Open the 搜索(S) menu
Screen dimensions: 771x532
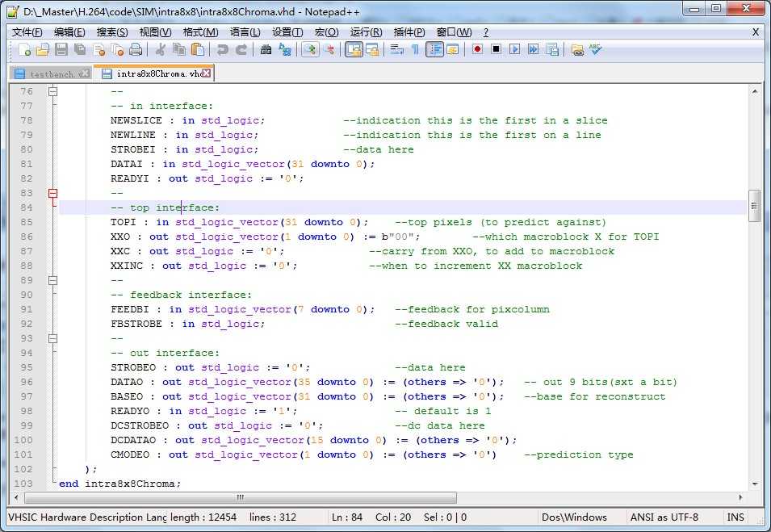tap(112, 32)
